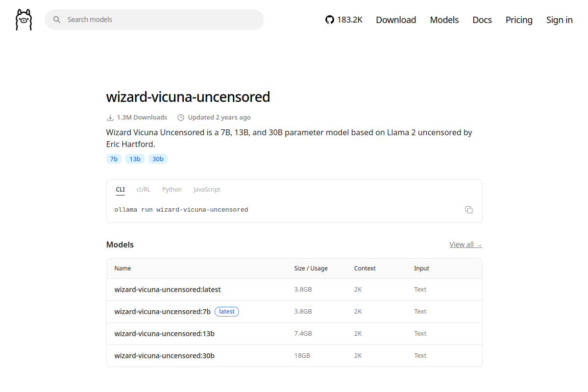The height and width of the screenshot is (392, 588).
Task: Open the Models menu item
Action: tap(444, 20)
